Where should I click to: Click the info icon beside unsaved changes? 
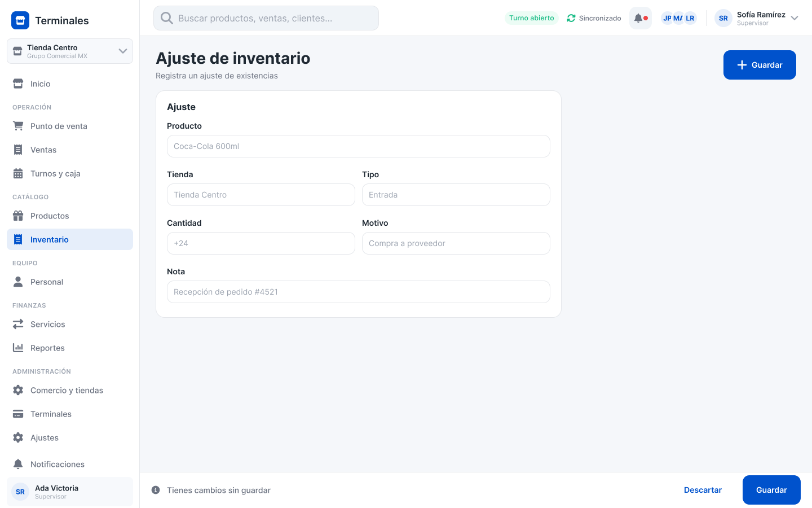[156, 490]
